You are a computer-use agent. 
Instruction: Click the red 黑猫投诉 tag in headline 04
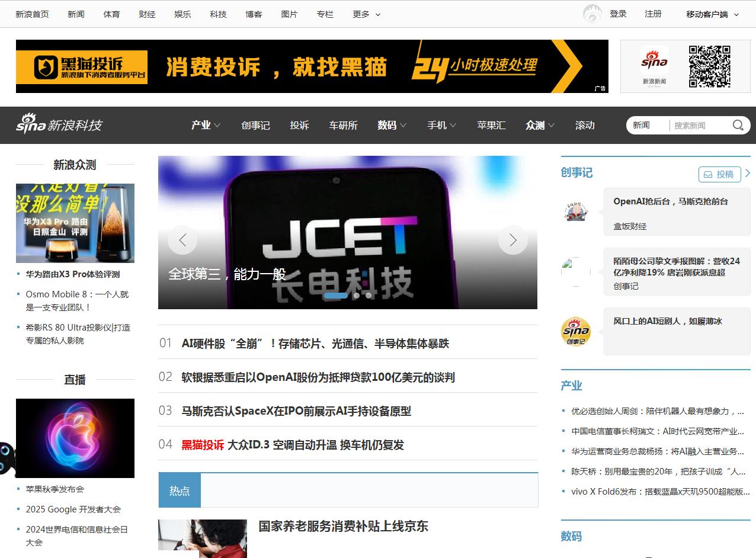203,445
